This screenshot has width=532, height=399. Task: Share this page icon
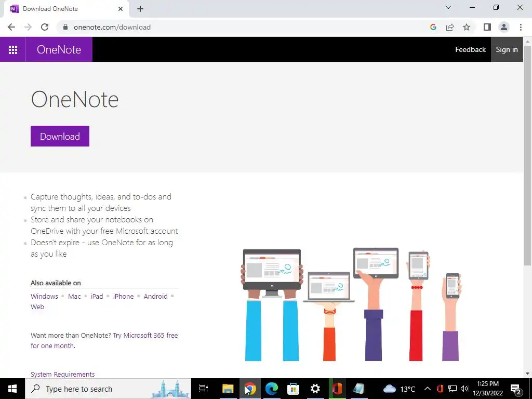click(x=450, y=27)
